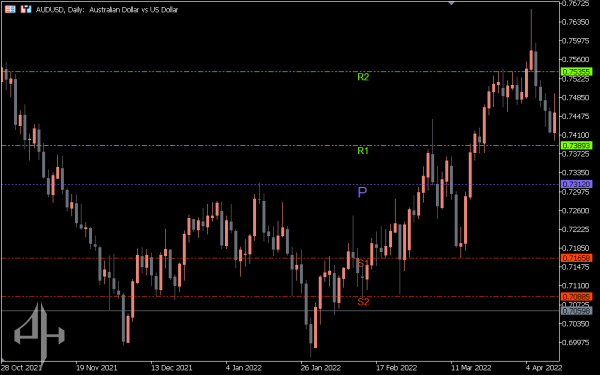Click the orange 0.71658 price tag

[577, 258]
